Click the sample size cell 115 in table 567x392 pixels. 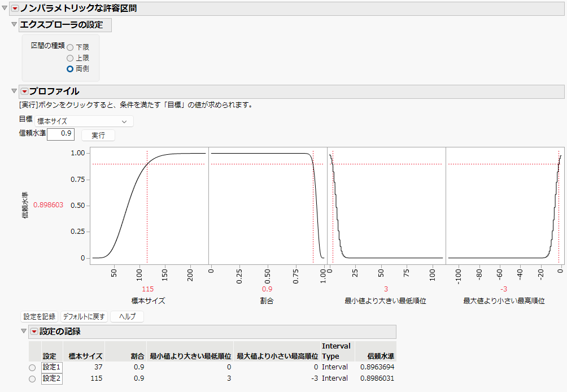point(97,378)
